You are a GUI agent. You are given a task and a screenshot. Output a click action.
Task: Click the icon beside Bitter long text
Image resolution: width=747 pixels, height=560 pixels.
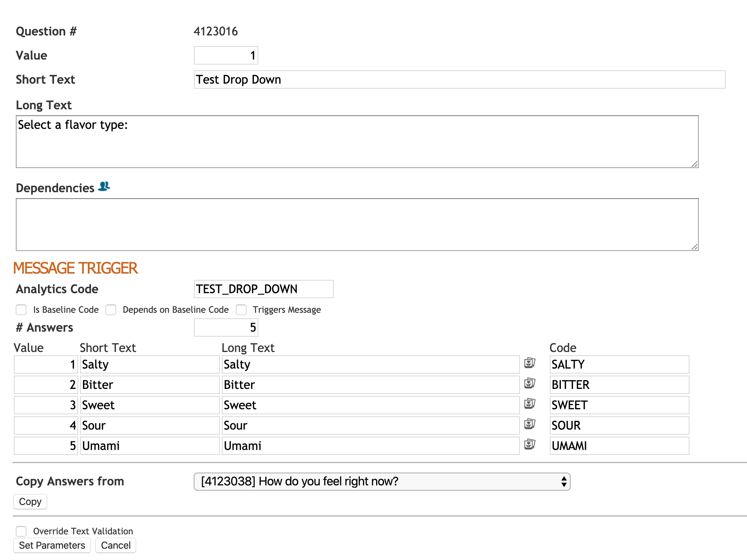click(530, 383)
